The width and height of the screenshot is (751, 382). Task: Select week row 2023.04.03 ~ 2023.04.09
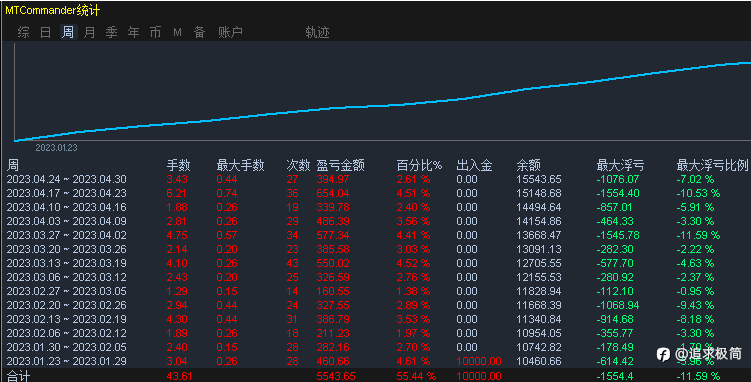click(x=376, y=221)
